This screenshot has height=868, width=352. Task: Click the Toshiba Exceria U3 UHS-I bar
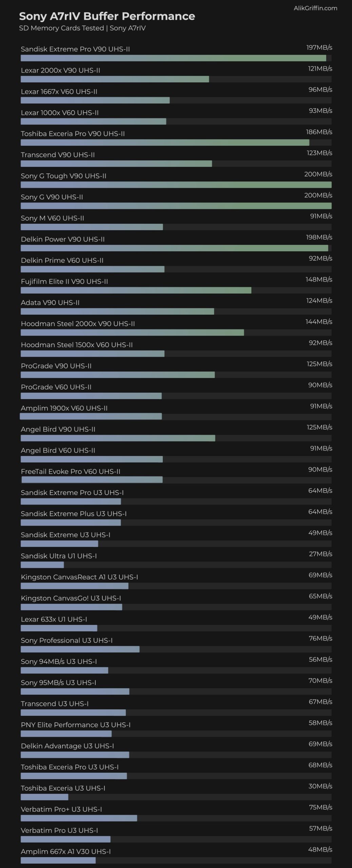pyautogui.click(x=44, y=797)
